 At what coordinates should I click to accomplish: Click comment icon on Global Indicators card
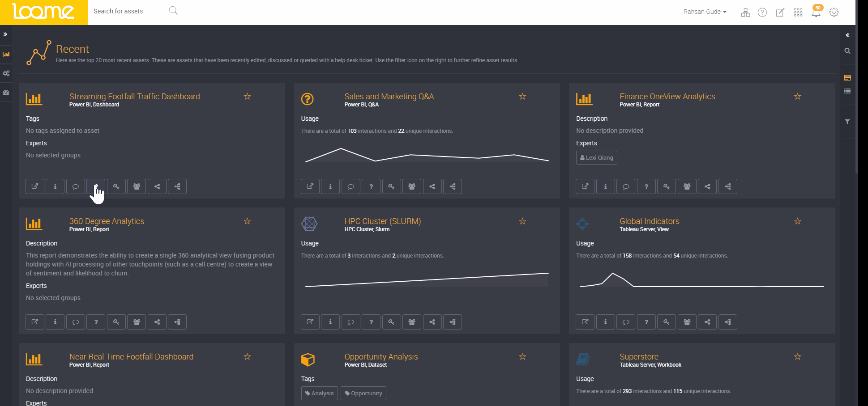(x=626, y=322)
